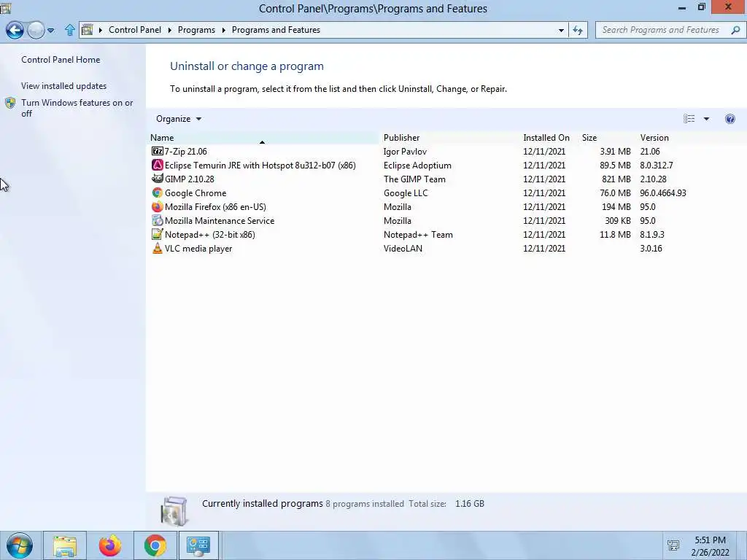Click the Forward navigation arrow

tap(36, 30)
